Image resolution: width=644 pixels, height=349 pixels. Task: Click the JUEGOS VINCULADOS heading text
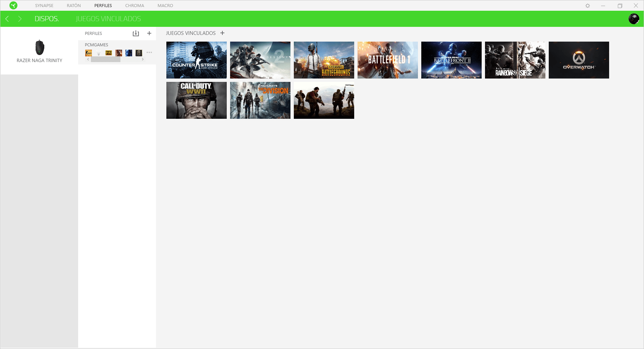click(x=191, y=33)
